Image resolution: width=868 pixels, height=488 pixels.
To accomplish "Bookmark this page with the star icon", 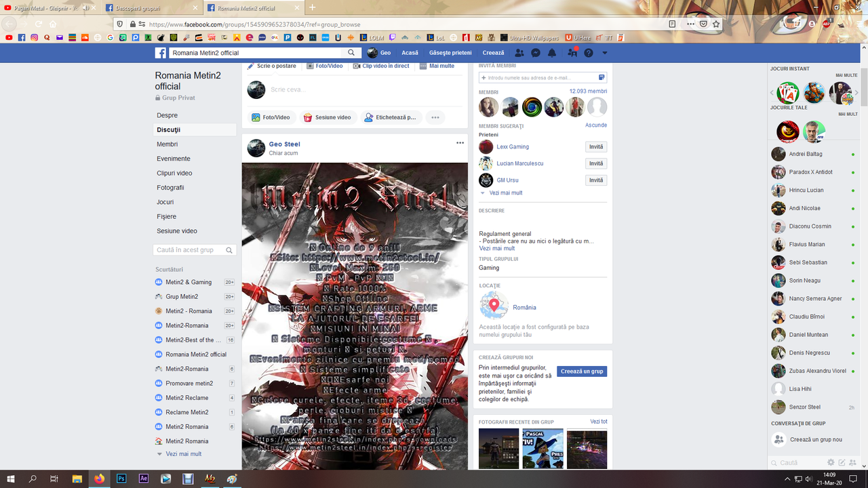I will [716, 24].
